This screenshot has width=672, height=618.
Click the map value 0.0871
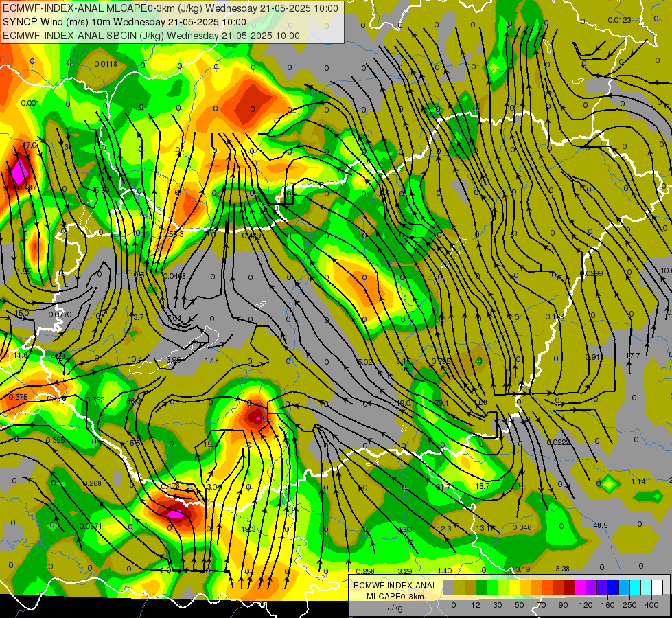91,526
